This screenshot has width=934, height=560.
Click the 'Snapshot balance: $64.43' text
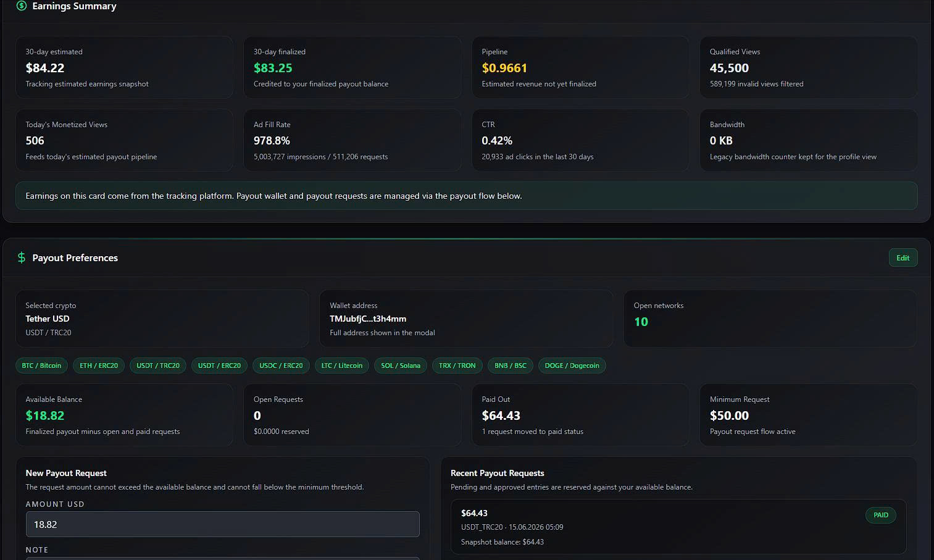[x=502, y=542]
